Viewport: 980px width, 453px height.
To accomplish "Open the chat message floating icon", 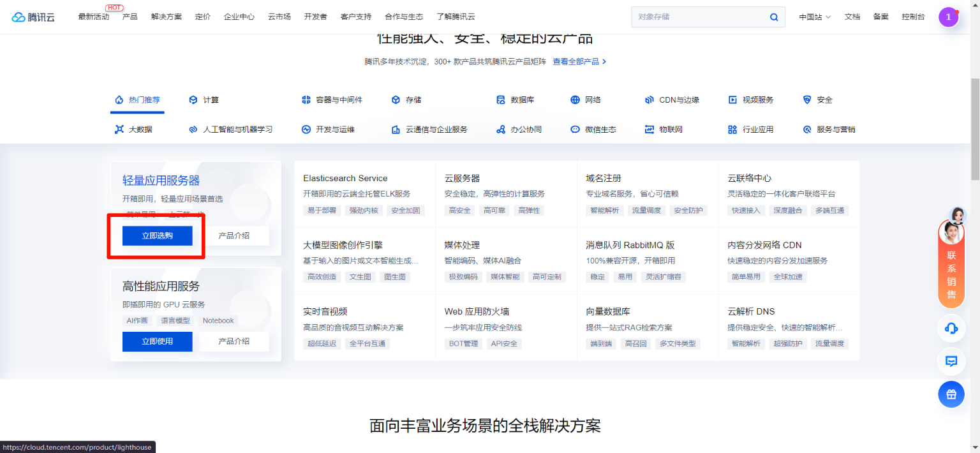I will click(951, 361).
